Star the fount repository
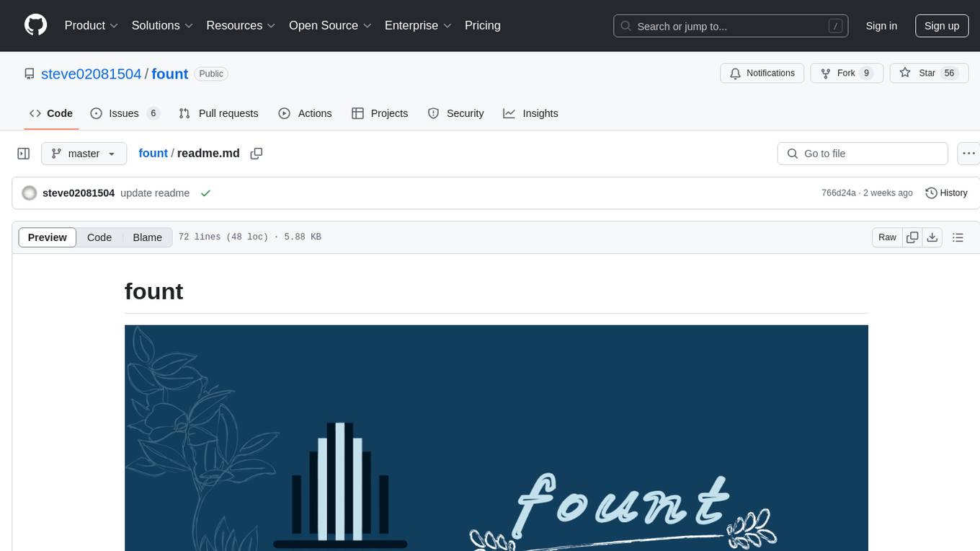980x551 pixels. click(929, 73)
